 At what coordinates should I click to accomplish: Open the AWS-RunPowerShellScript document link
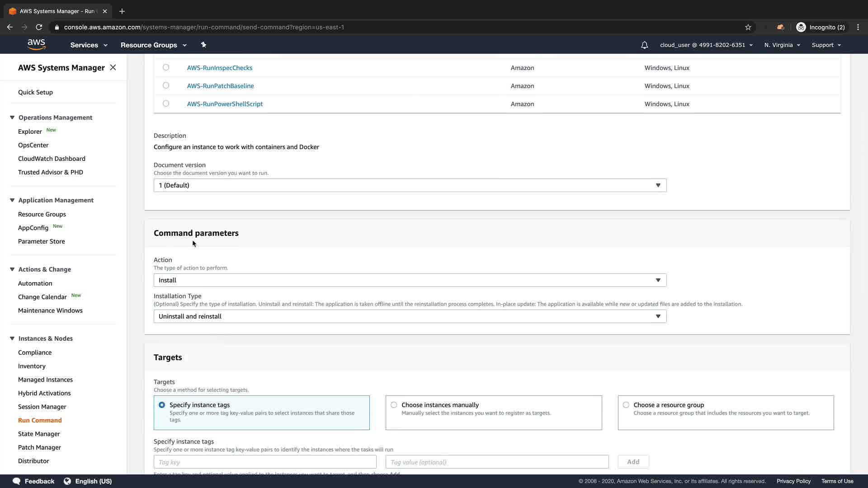(225, 104)
